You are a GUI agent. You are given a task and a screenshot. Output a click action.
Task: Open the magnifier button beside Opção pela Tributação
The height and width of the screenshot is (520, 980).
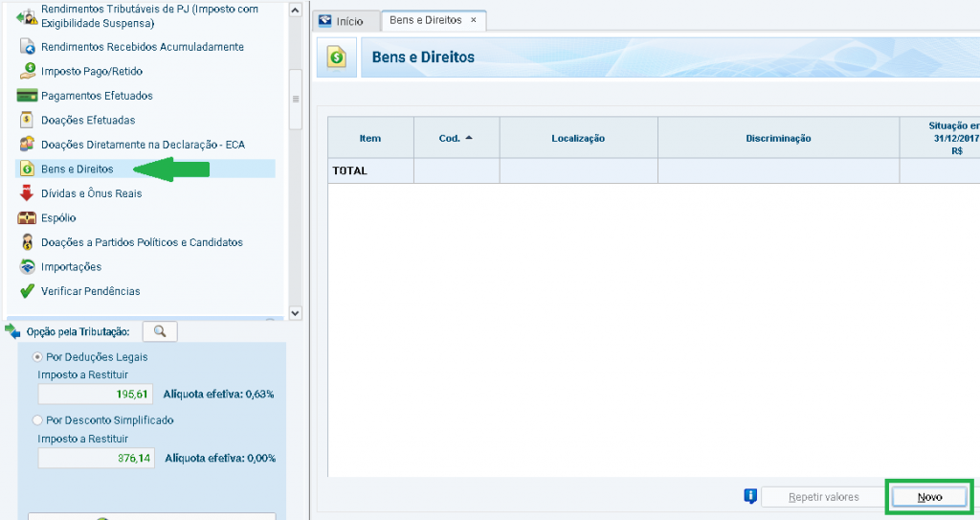click(160, 331)
